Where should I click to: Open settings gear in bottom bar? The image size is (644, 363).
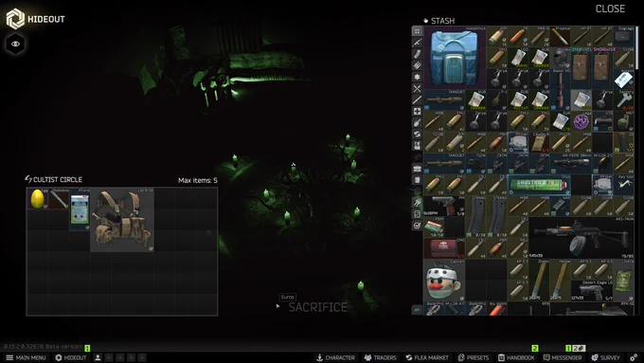tap(634, 357)
